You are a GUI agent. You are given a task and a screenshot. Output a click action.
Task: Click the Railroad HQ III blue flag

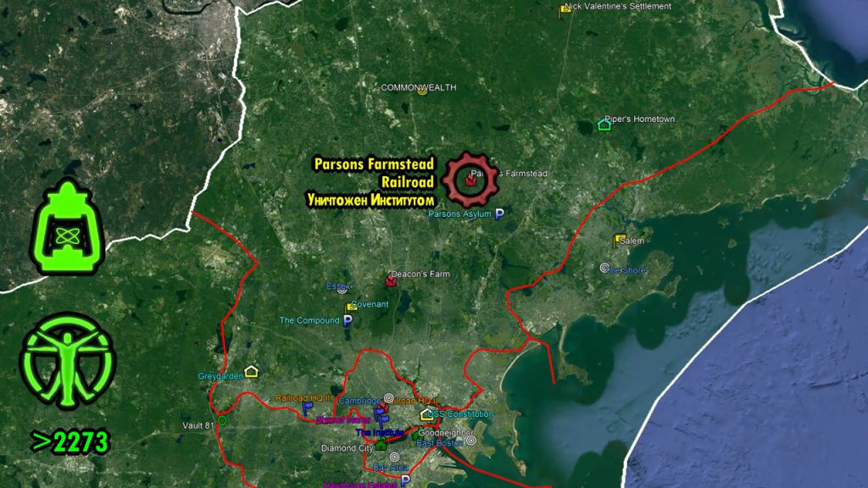pos(308,408)
